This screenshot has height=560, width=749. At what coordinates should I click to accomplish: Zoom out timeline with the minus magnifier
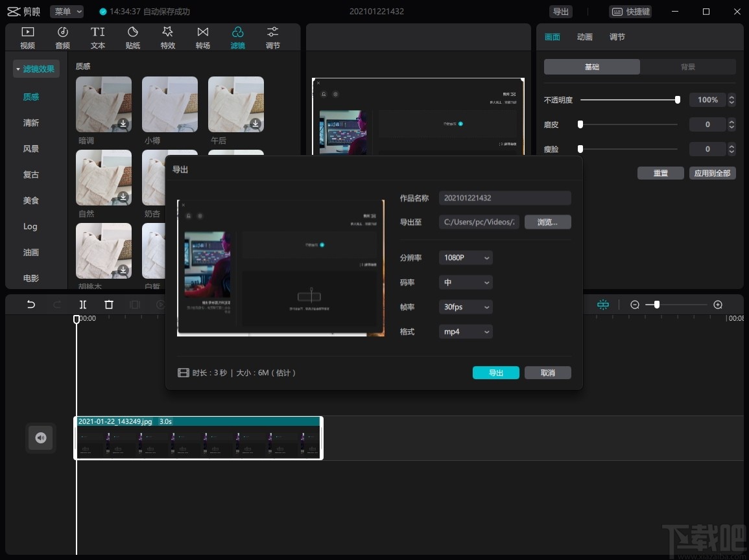(635, 305)
